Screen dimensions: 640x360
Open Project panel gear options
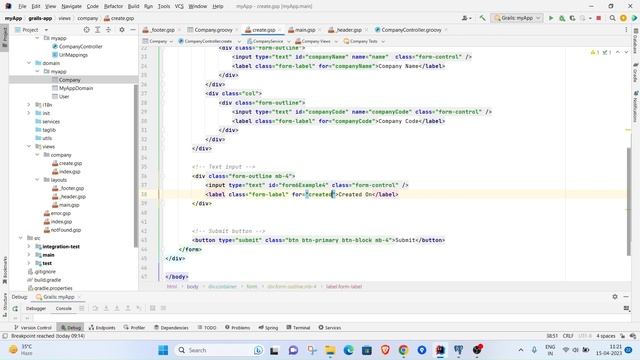click(122, 30)
